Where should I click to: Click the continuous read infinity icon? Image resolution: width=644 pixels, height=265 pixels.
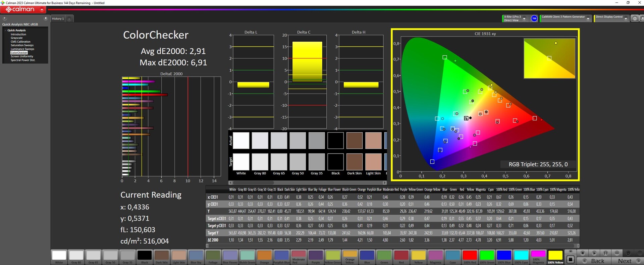pyautogui.click(x=617, y=253)
